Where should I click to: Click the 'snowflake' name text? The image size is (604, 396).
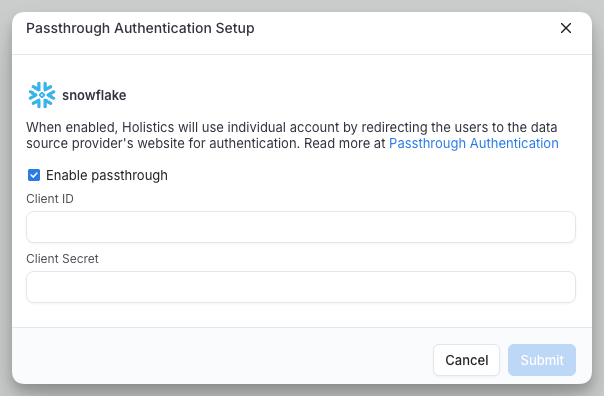pyautogui.click(x=94, y=95)
